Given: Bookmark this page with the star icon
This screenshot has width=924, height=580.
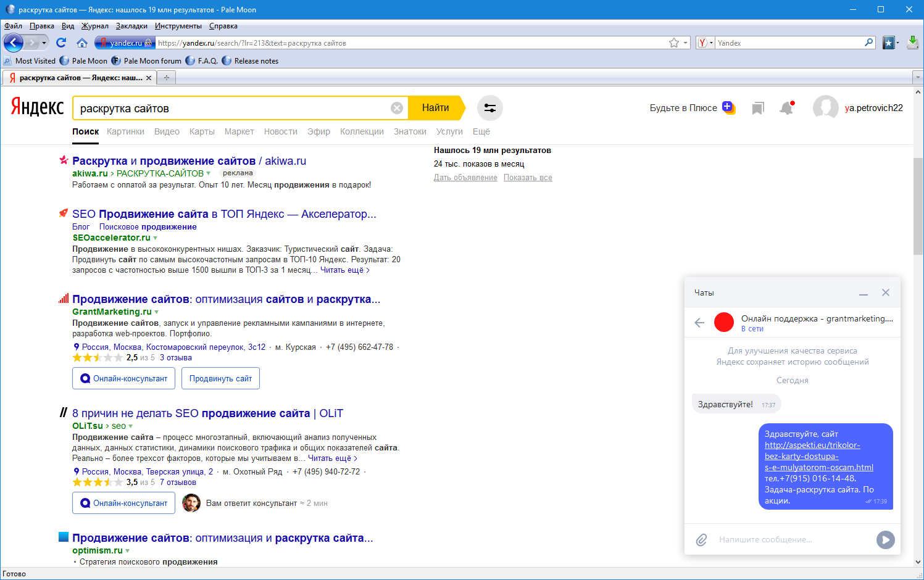Looking at the screenshot, I should [x=674, y=43].
